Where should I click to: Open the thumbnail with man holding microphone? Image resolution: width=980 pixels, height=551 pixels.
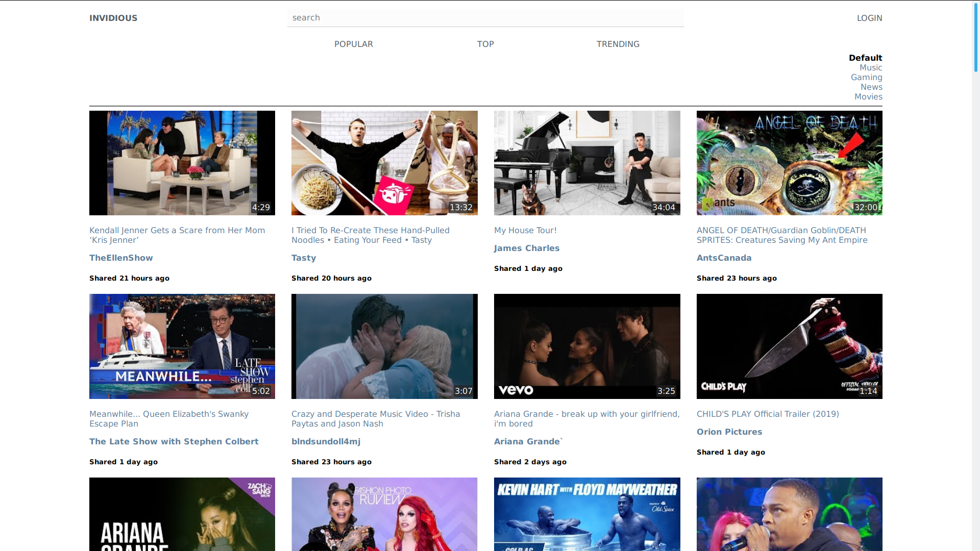pyautogui.click(x=789, y=514)
